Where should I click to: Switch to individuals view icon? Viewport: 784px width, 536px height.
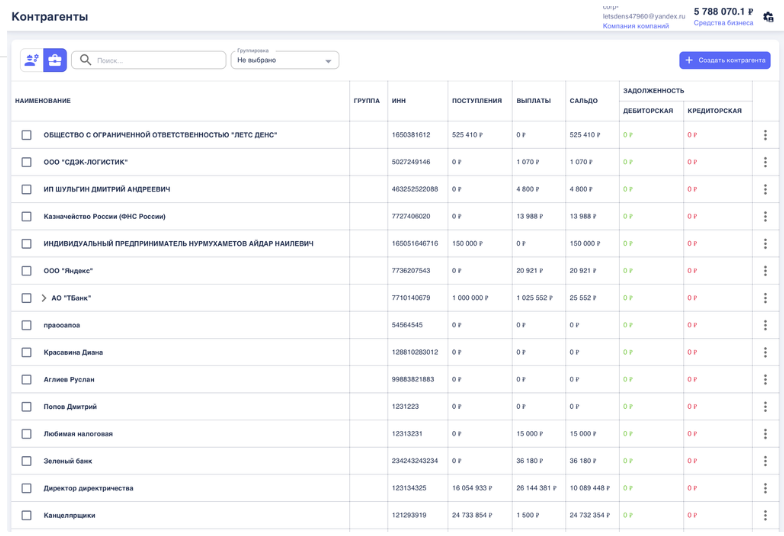click(31, 60)
